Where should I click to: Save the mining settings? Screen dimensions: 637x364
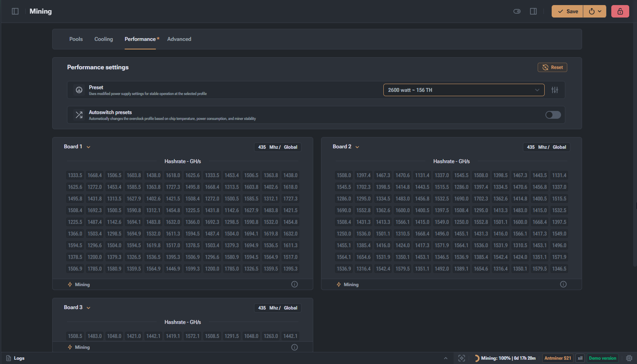pos(567,11)
